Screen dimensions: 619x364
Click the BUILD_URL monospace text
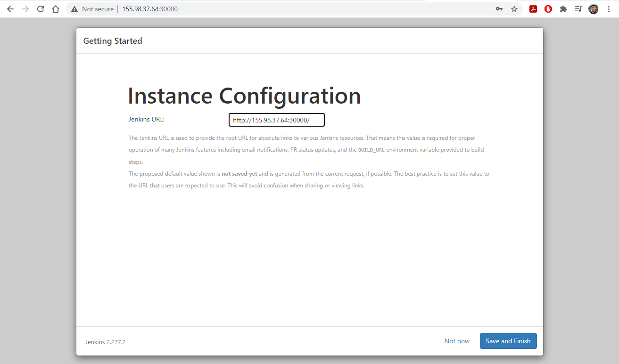click(x=371, y=150)
